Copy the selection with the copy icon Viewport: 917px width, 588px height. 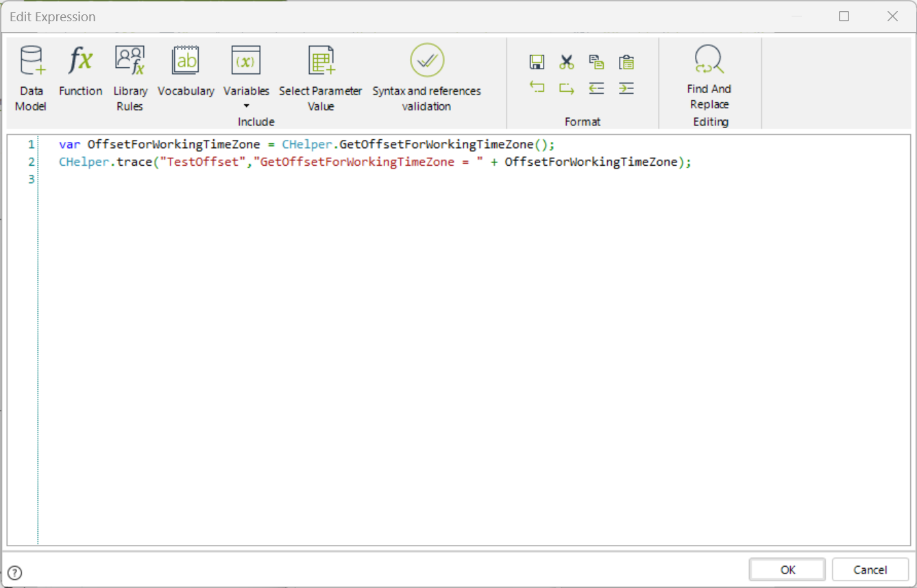coord(596,62)
